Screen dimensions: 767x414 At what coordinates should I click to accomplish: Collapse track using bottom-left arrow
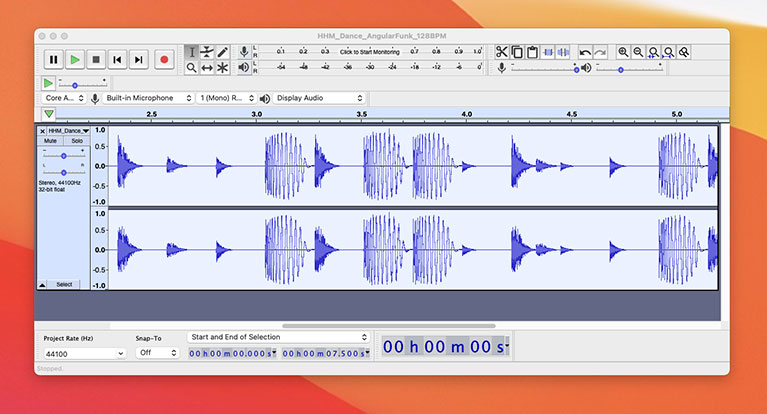(x=42, y=285)
